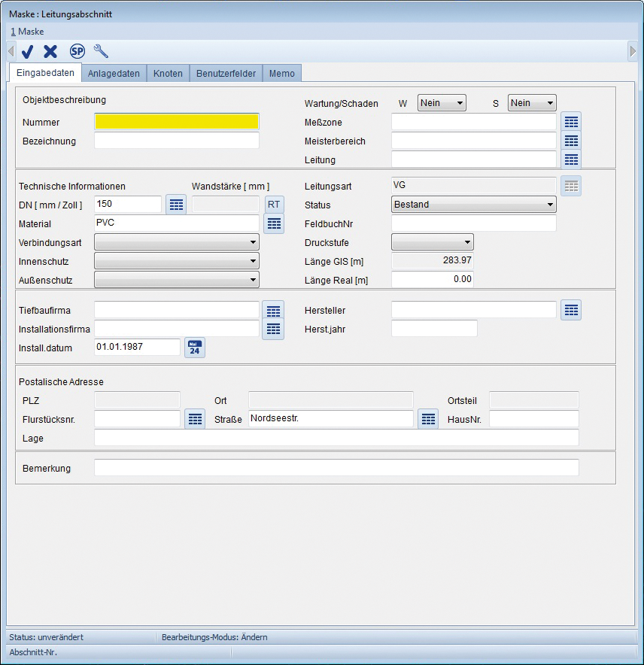Open the Hersteller lookup table icon
The width and height of the screenshot is (644, 665).
click(571, 309)
